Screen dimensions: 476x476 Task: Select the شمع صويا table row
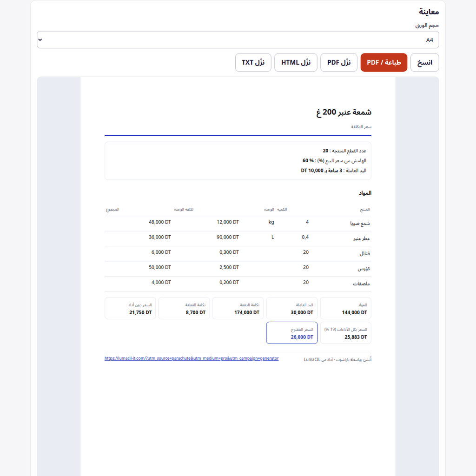click(238, 224)
